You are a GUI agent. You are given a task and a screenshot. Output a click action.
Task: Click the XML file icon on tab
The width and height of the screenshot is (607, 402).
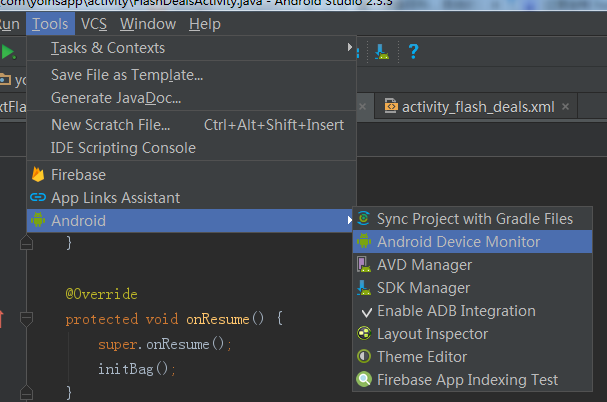point(391,106)
